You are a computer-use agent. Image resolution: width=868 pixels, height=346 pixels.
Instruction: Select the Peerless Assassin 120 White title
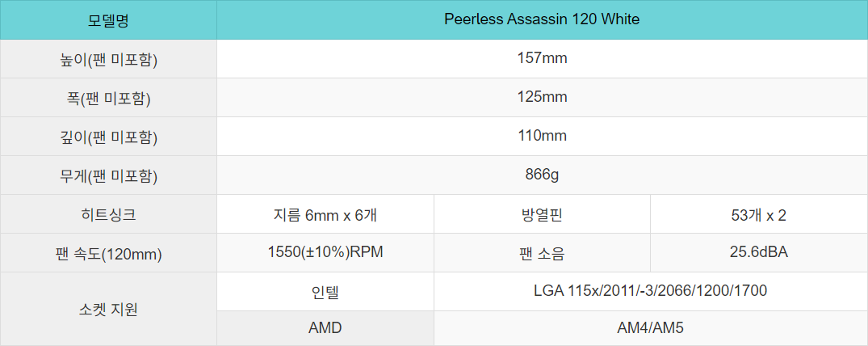click(542, 19)
